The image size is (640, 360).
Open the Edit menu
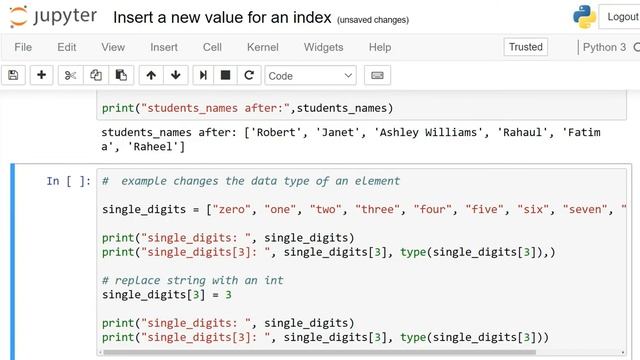click(67, 47)
